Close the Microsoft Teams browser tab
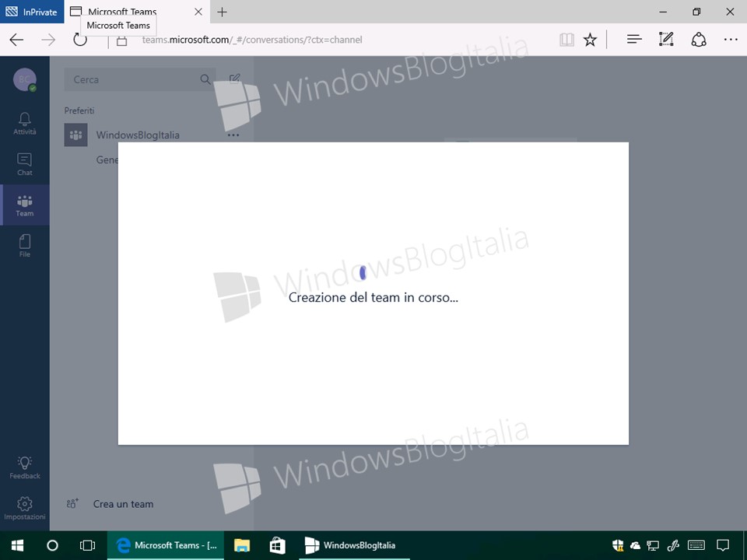Screen dimensions: 747x560 198,12
